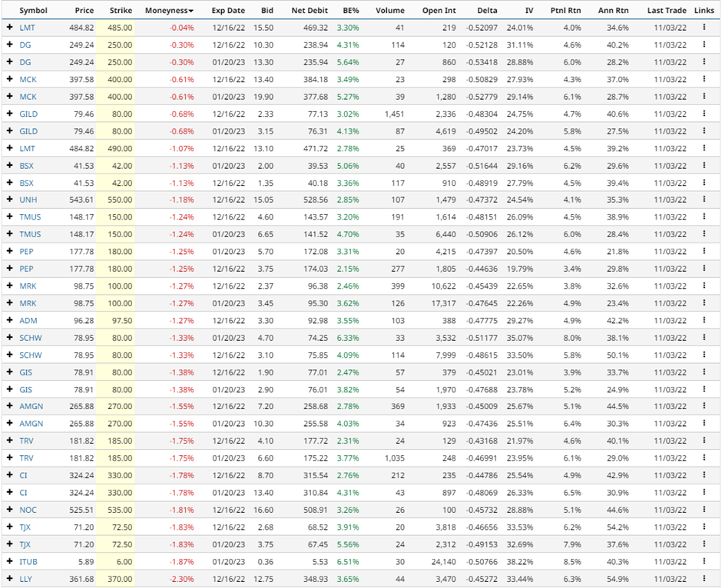
Task: Sort table by Ann Rtn column
Action: 614,10
